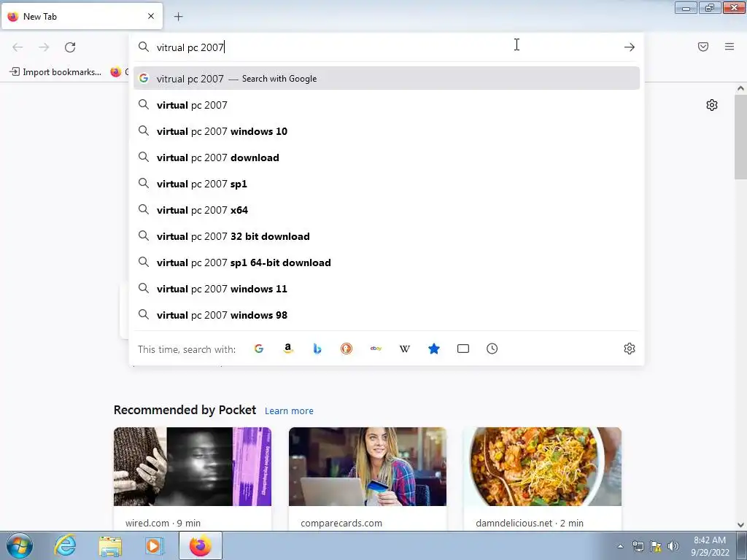This screenshot has height=560, width=747.
Task: Launch Internet Explorer from taskbar
Action: tap(64, 545)
